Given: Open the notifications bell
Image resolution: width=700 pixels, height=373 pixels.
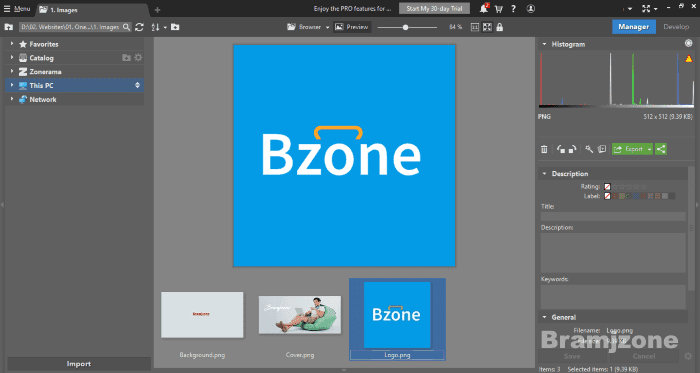Looking at the screenshot, I should coord(484,8).
